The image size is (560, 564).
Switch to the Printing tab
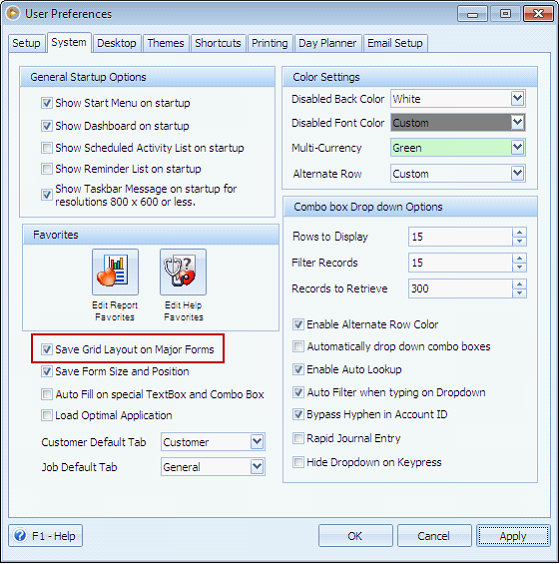(269, 44)
